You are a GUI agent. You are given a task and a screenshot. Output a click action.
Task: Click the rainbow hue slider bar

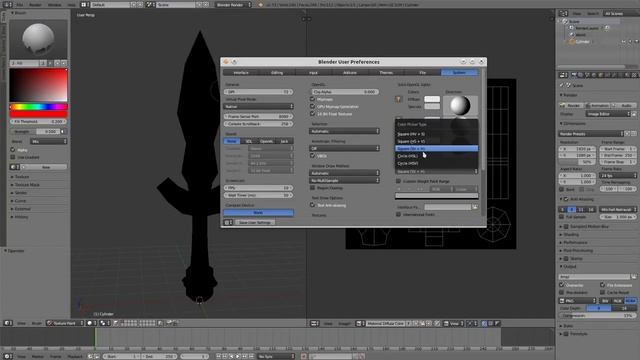[x=38, y=107]
